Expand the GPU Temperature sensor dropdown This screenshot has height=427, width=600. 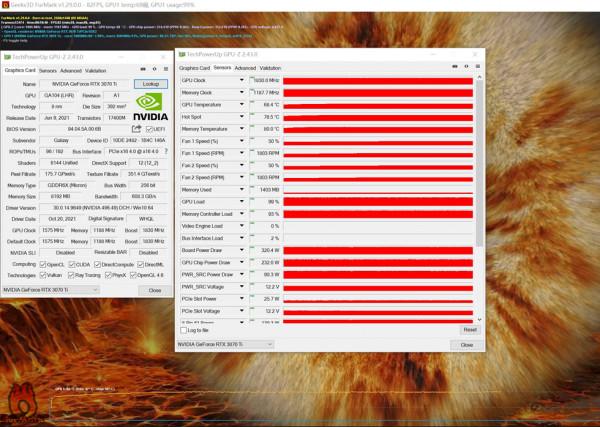click(x=240, y=104)
